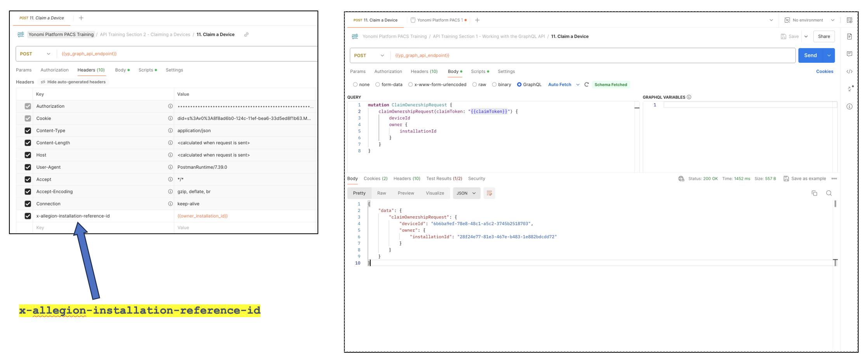Select the raw body type radio button

click(x=474, y=85)
